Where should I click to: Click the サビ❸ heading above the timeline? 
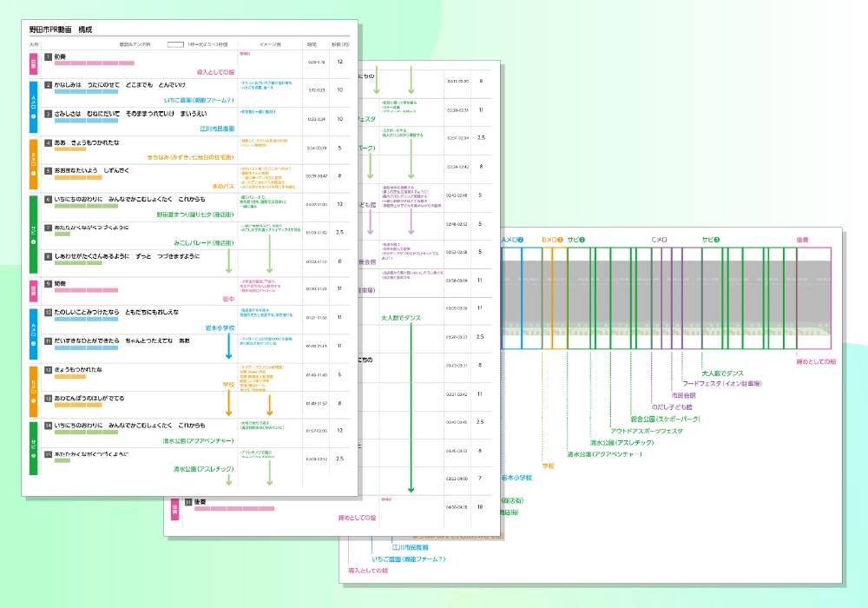point(711,239)
